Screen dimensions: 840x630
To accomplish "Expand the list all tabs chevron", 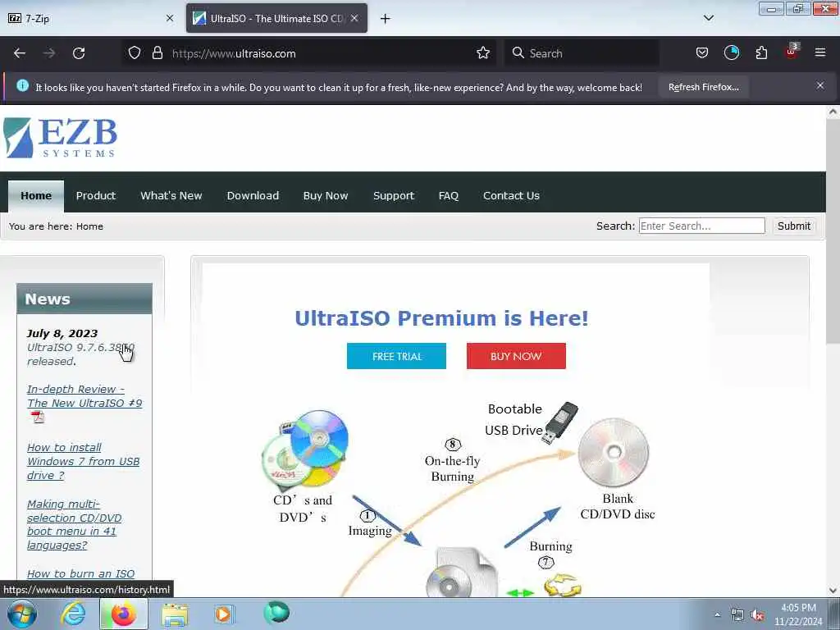I will (708, 18).
